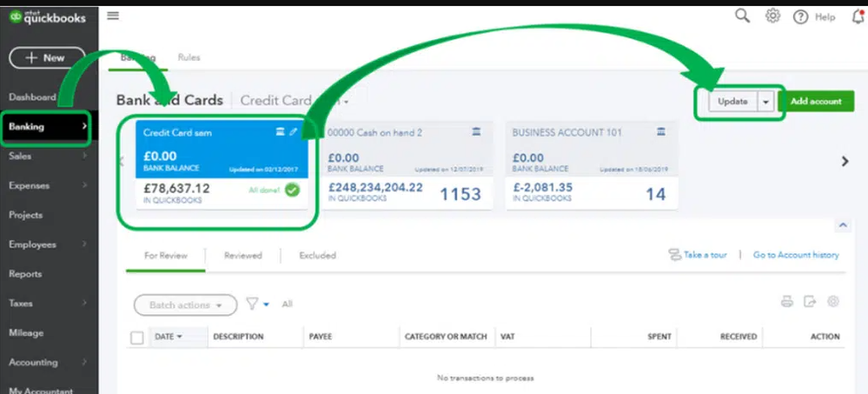Open table settings gear icon
This screenshot has width=868, height=394.
pos(833,302)
